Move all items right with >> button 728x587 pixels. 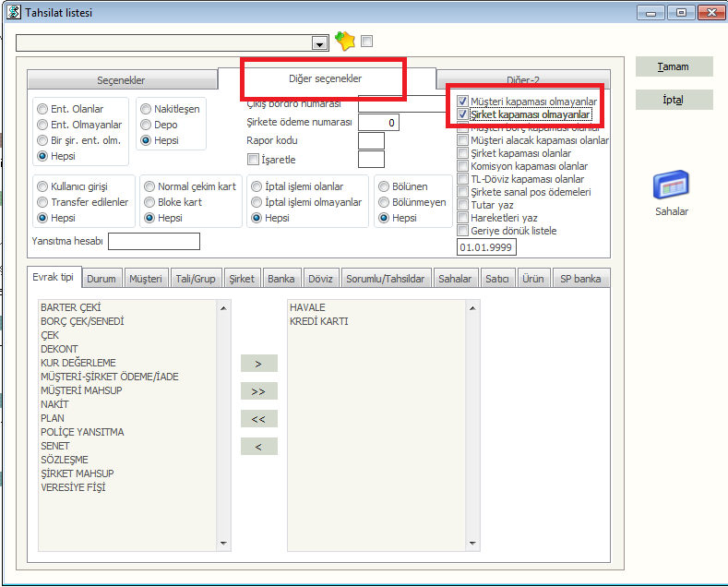click(258, 391)
